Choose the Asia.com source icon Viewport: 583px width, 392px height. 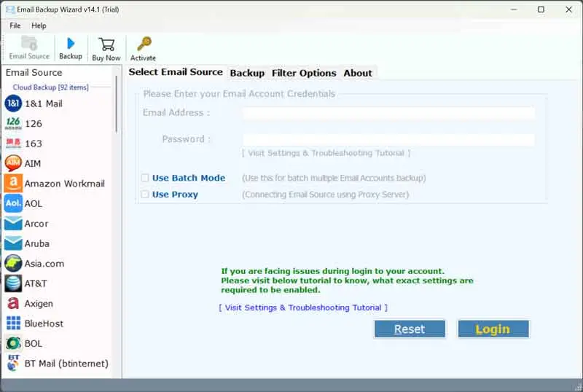pos(13,264)
